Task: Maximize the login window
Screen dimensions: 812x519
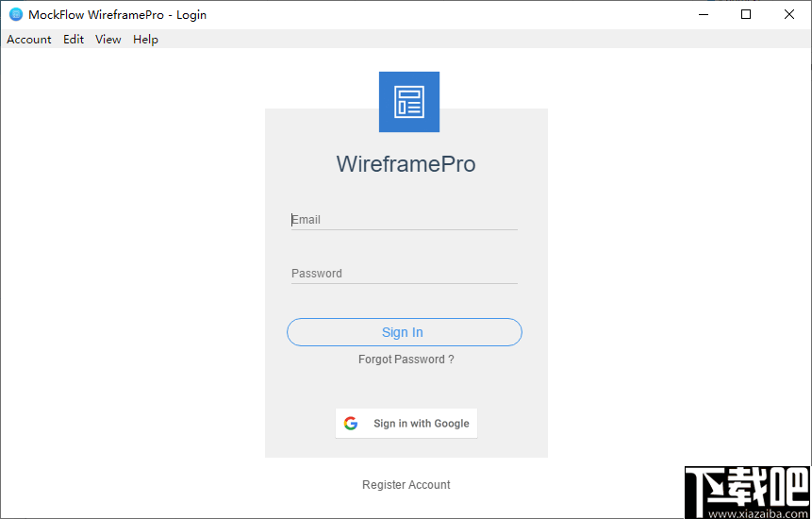Action: (746, 14)
